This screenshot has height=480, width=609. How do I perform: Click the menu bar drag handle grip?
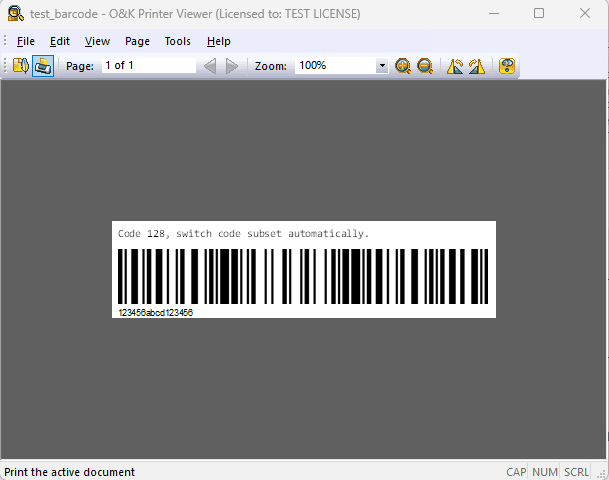5,41
